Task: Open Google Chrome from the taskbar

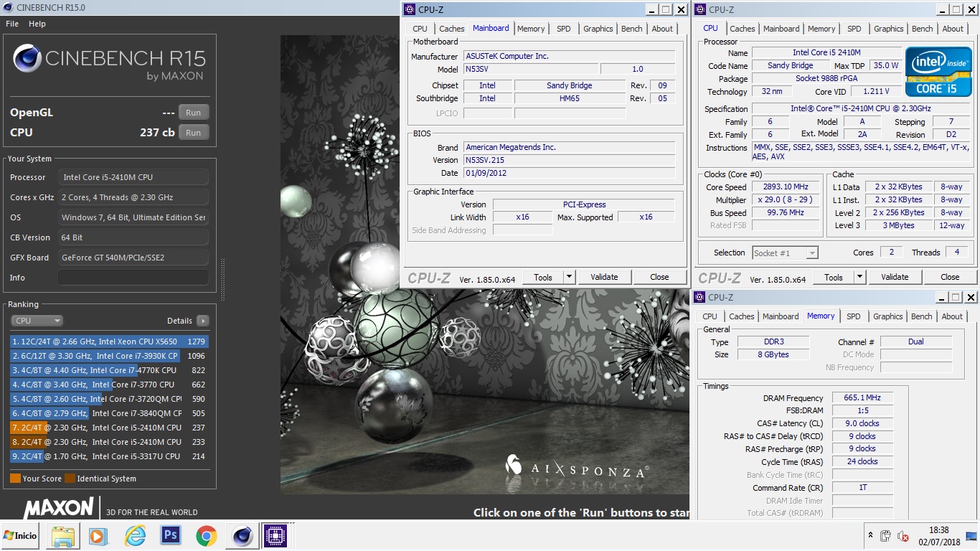Action: (x=207, y=535)
